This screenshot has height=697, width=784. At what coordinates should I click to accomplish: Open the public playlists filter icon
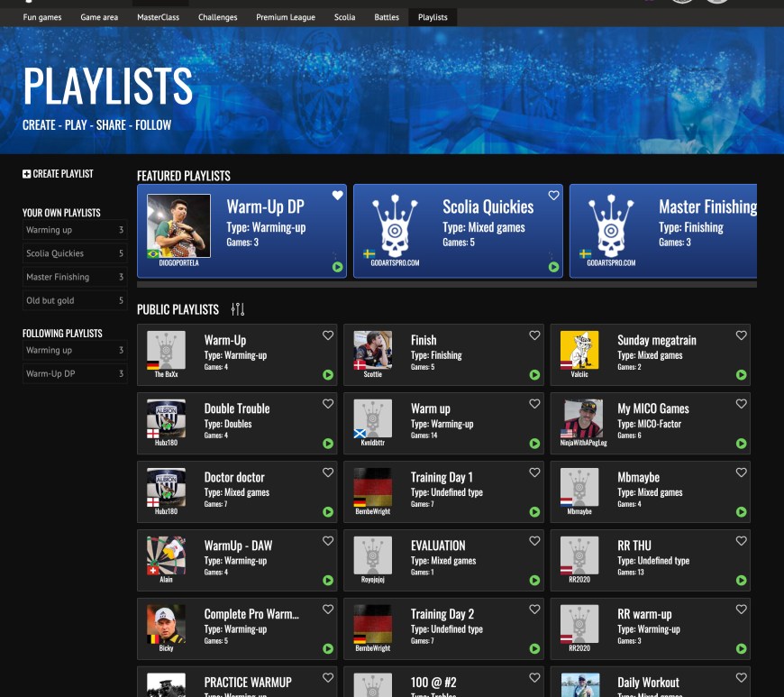coord(238,309)
